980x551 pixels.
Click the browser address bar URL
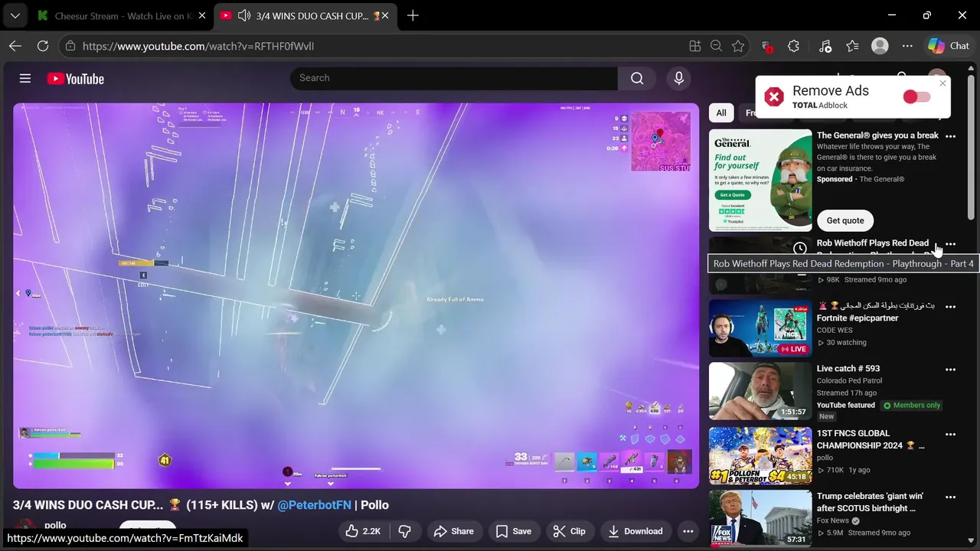tap(198, 46)
